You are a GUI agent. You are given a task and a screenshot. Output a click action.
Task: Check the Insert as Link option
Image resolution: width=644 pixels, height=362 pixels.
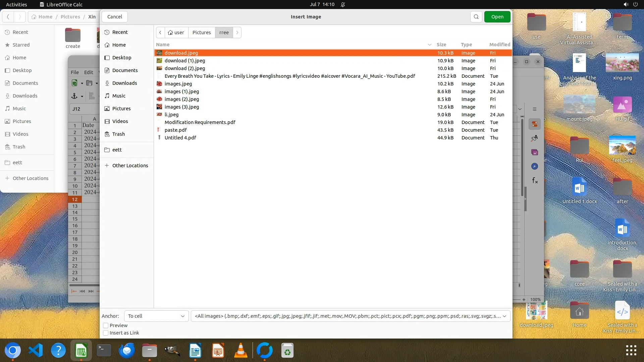[106, 333]
